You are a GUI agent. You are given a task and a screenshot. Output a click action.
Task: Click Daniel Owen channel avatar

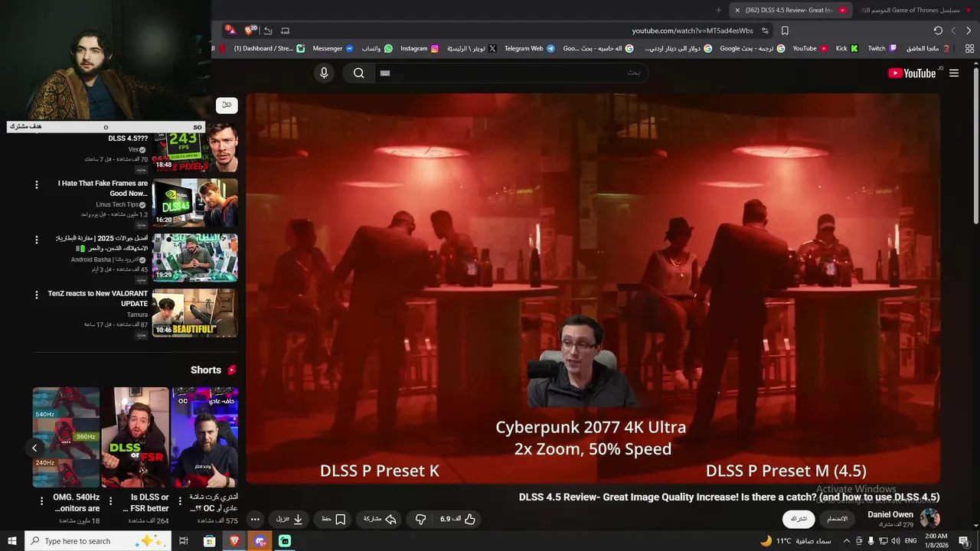(929, 518)
